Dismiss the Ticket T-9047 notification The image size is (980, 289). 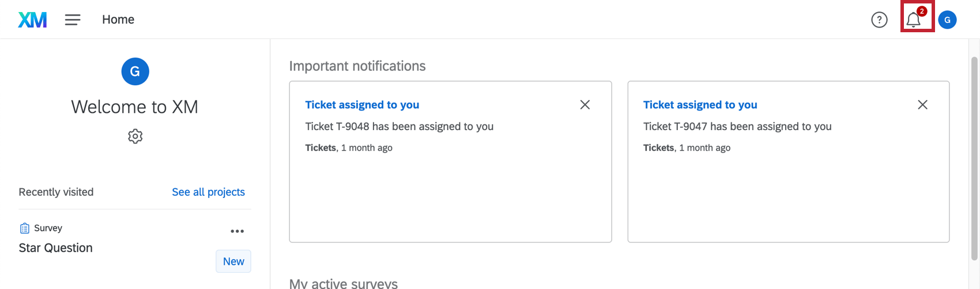pyautogui.click(x=922, y=105)
